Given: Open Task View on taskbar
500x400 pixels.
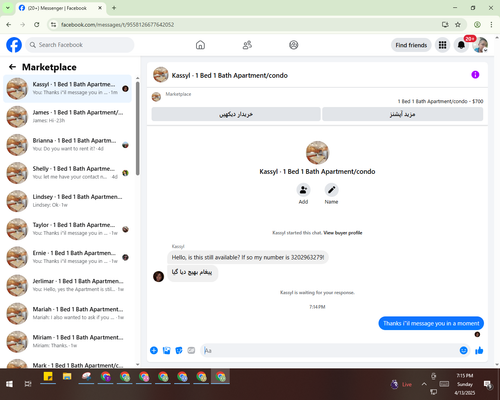Looking at the screenshot, I should (28, 384).
